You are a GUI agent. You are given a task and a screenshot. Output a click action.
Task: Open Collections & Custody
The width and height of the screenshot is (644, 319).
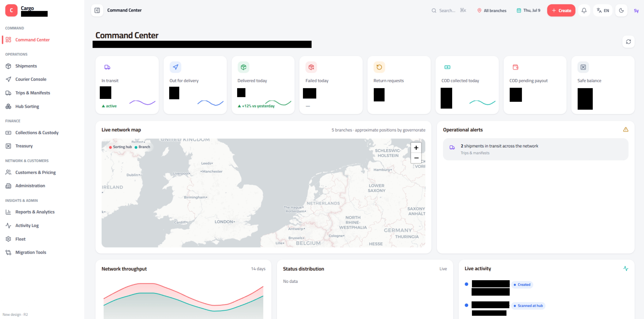pos(42,133)
